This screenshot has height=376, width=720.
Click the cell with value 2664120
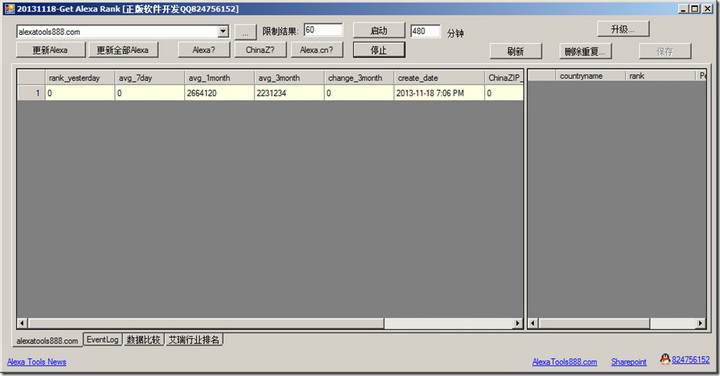point(219,93)
